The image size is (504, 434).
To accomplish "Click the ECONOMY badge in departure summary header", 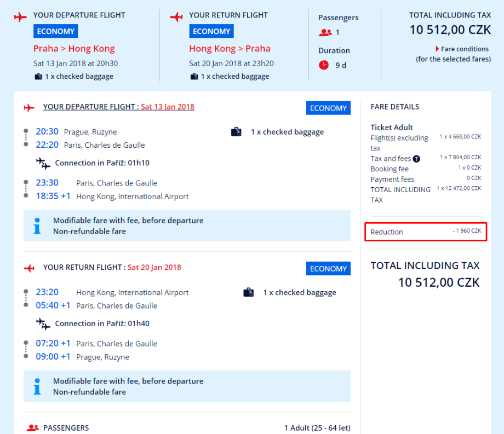I will pyautogui.click(x=55, y=31).
